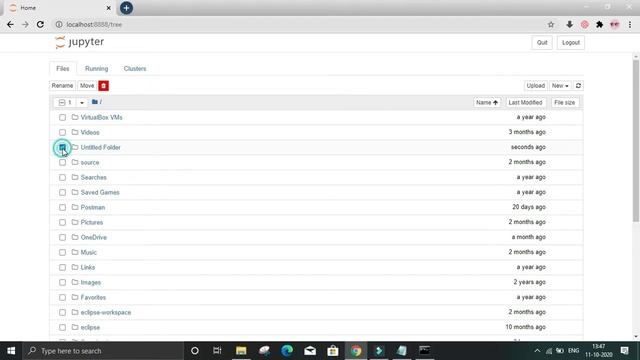Check the source folder checkbox

tap(62, 162)
